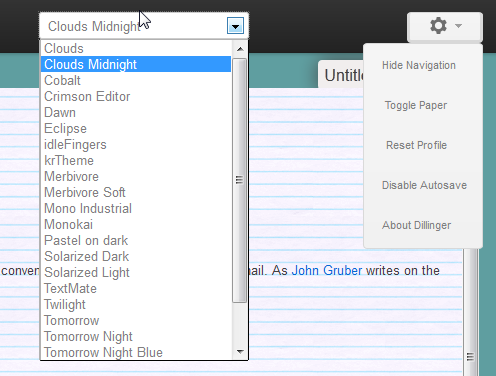Open the gear settings menu button
This screenshot has height=376, width=496.
(445, 26)
